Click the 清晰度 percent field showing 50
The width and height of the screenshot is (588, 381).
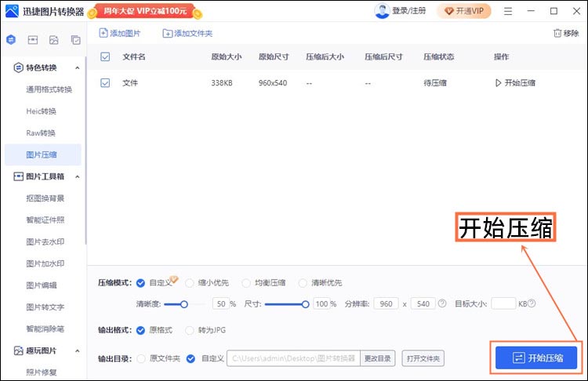tap(221, 303)
